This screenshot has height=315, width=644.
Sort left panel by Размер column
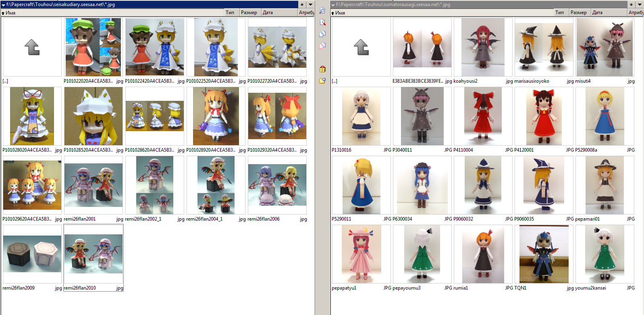tap(250, 13)
